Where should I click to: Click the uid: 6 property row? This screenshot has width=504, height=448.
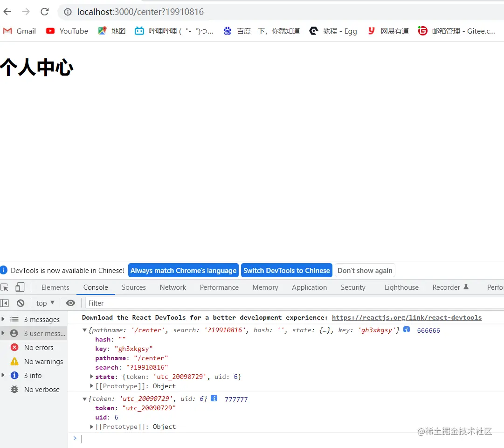107,417
